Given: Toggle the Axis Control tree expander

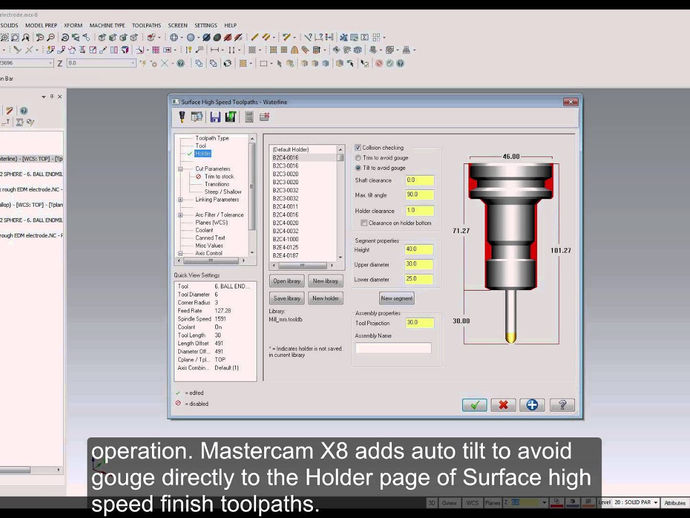Looking at the screenshot, I should coord(180,253).
